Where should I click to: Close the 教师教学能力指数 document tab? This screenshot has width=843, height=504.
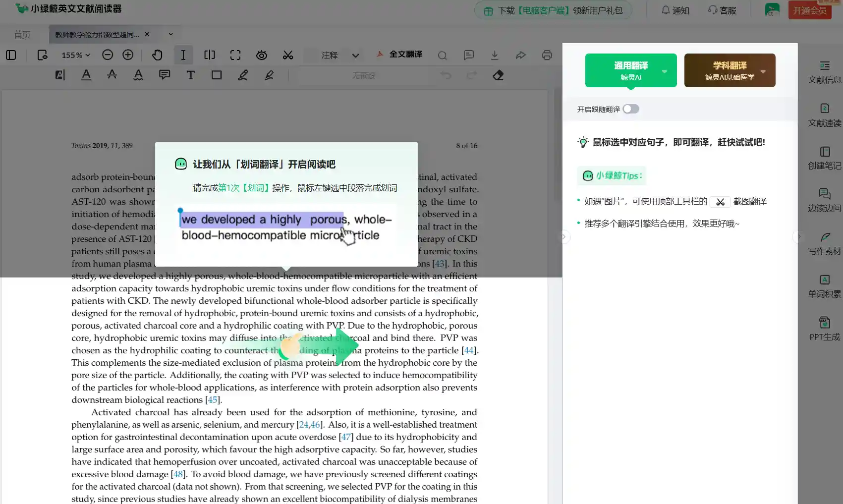(x=147, y=34)
